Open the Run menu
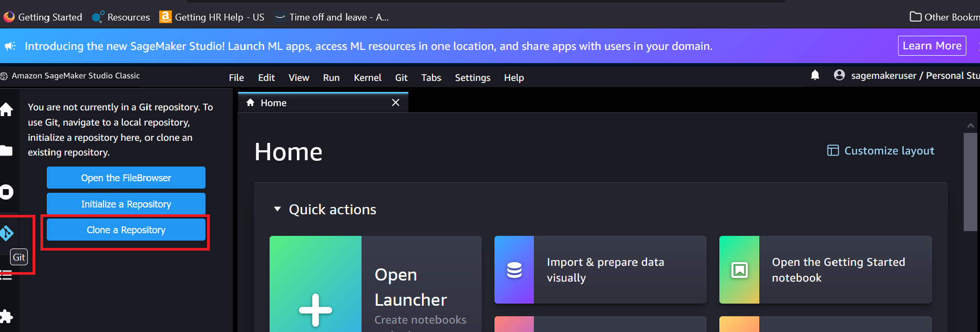 pos(332,78)
